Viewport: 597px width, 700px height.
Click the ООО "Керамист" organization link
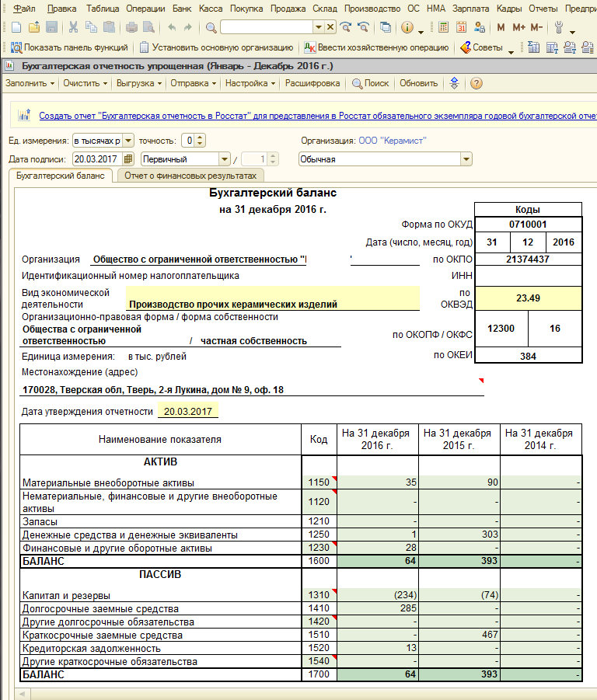[392, 141]
